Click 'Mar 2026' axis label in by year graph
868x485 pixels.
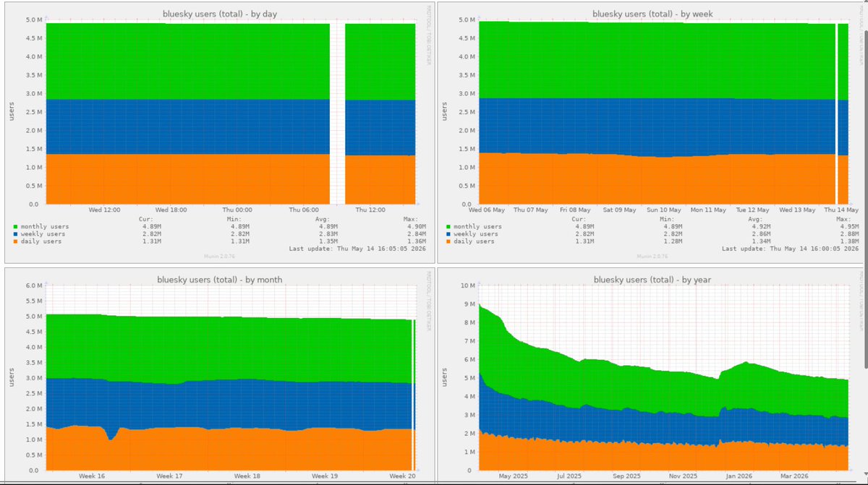795,476
